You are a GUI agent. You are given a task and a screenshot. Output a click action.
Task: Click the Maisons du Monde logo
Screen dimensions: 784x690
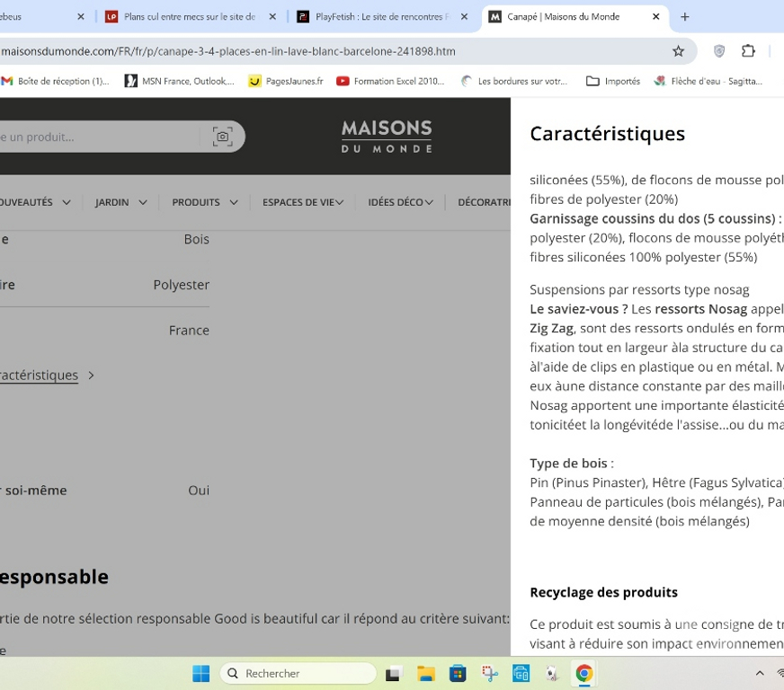(387, 137)
